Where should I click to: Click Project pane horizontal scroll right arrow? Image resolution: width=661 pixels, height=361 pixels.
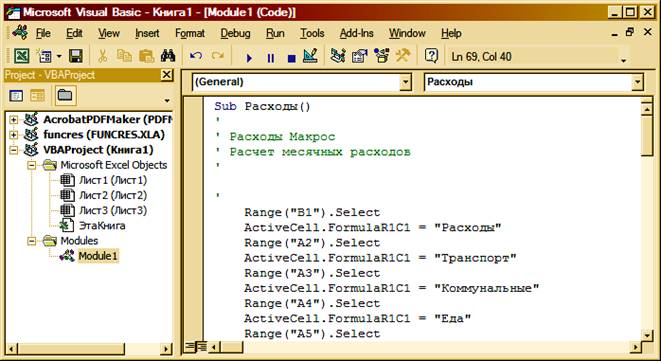point(166,349)
